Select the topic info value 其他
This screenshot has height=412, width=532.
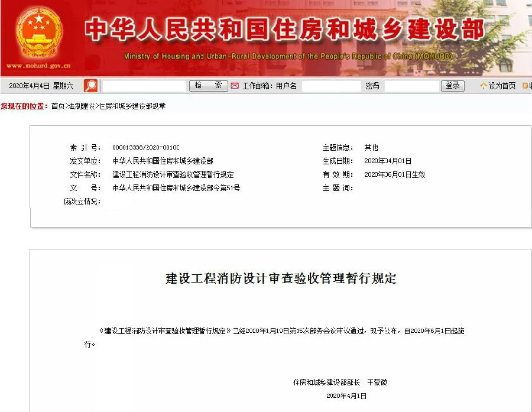pyautogui.click(x=371, y=148)
